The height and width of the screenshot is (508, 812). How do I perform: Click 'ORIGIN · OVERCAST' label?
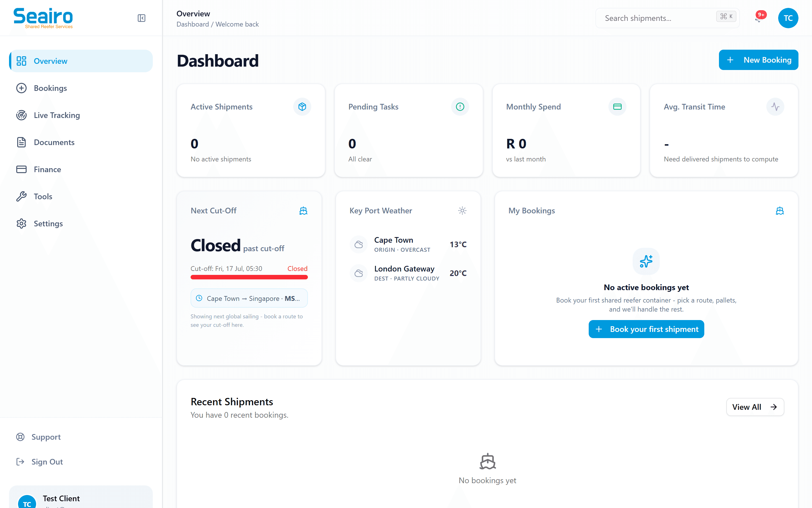click(402, 250)
